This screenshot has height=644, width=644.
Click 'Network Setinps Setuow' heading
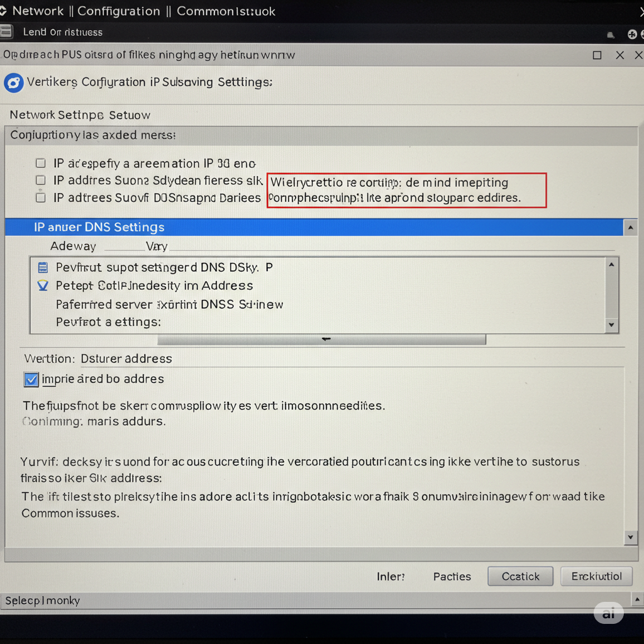tap(80, 115)
